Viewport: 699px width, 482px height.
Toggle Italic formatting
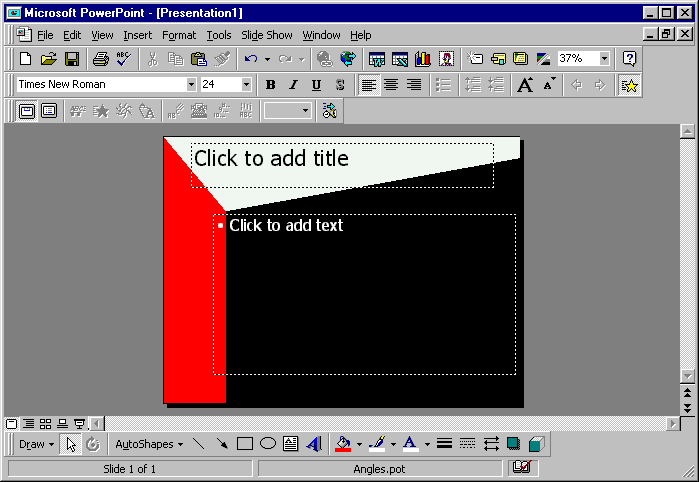(293, 85)
